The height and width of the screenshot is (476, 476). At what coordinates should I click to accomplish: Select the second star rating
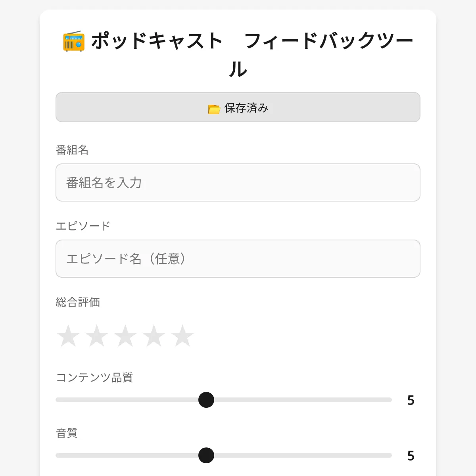tap(97, 336)
